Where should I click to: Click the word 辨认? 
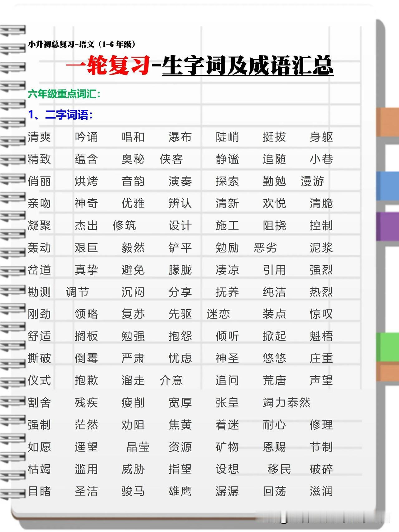(x=180, y=203)
